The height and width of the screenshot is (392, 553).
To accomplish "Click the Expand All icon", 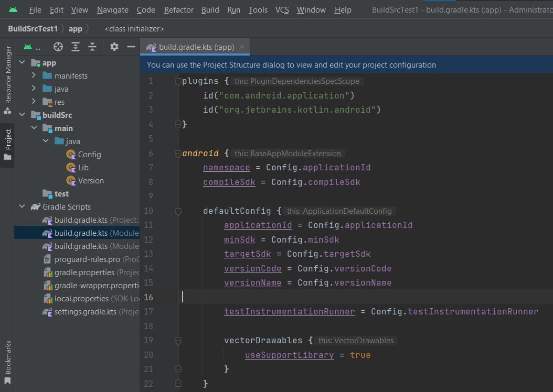I will click(76, 47).
